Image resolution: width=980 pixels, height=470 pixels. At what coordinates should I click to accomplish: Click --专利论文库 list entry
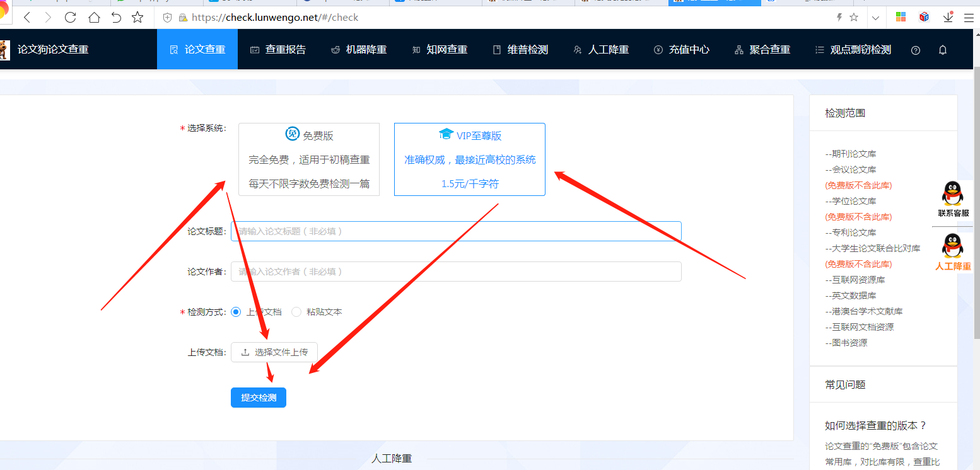click(x=850, y=232)
